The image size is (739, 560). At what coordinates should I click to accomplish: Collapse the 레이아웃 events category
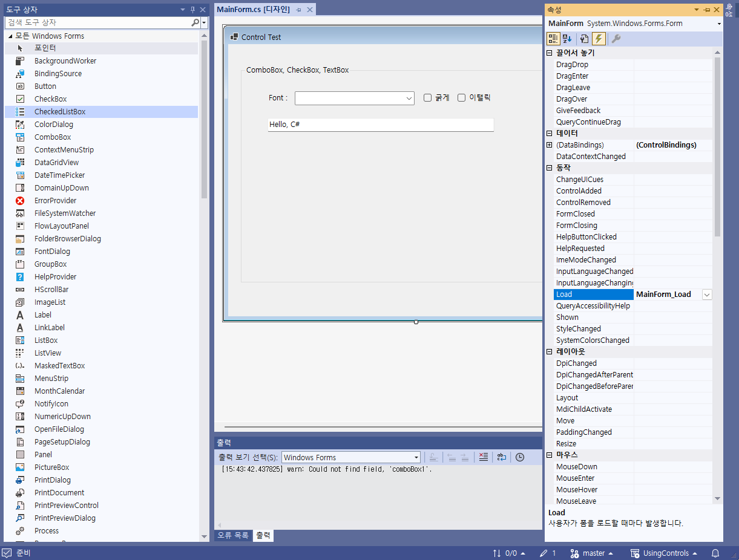click(549, 351)
